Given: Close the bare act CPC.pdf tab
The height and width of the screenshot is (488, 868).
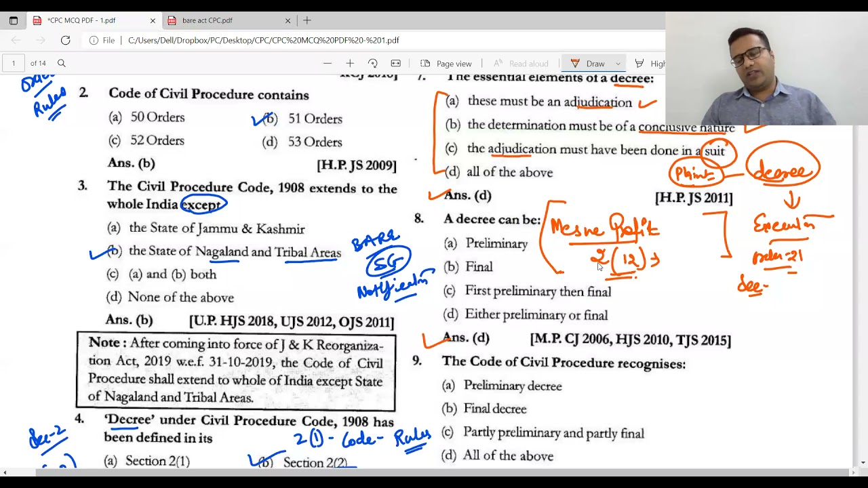Looking at the screenshot, I should click(x=288, y=20).
